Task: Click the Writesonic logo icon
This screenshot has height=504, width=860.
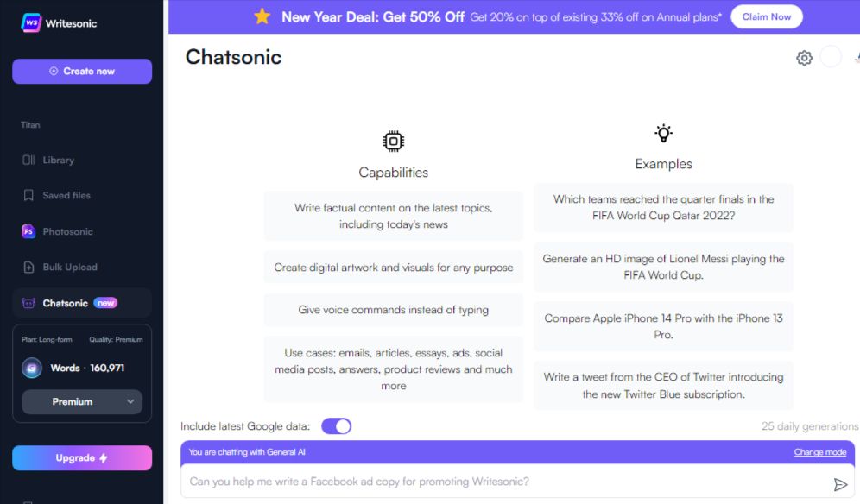Action: click(32, 23)
